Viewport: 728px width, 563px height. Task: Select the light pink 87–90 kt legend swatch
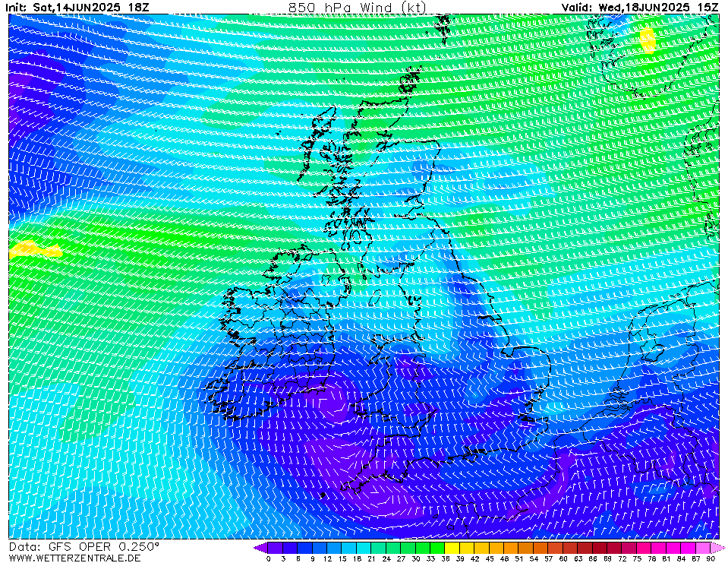[x=703, y=548]
